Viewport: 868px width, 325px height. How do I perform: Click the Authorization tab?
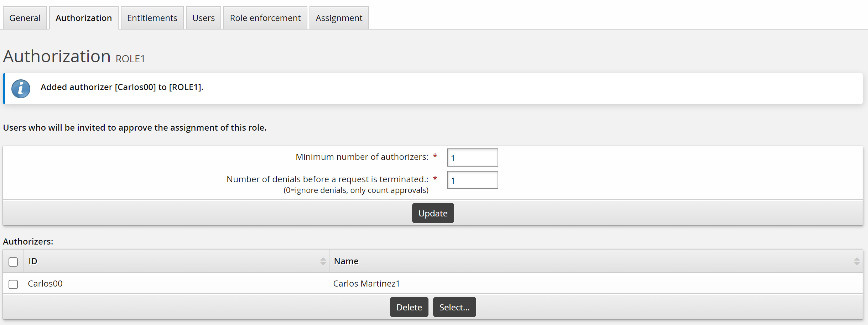click(84, 18)
